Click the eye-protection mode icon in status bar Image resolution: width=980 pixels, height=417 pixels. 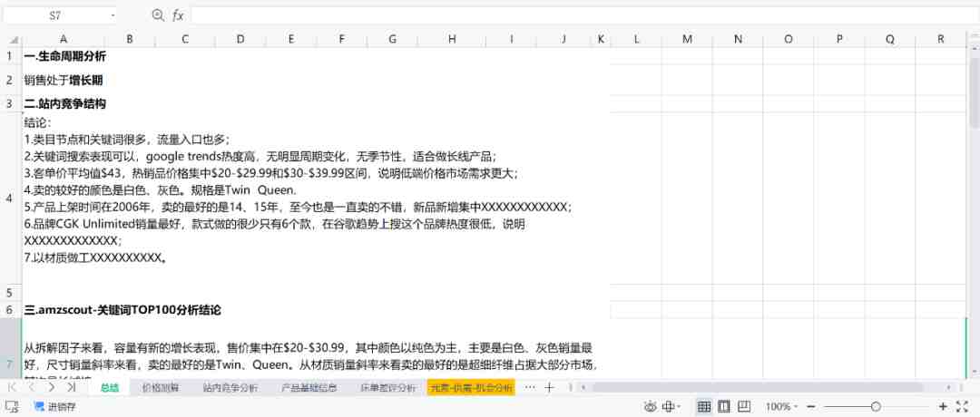click(651, 406)
